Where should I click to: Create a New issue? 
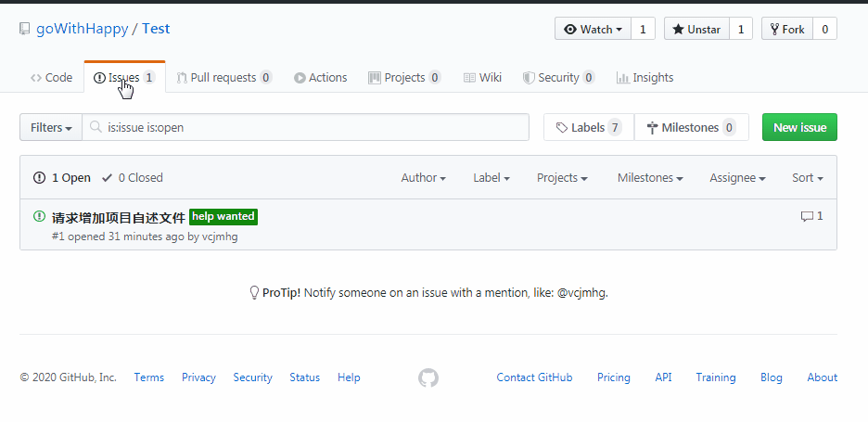pos(799,127)
